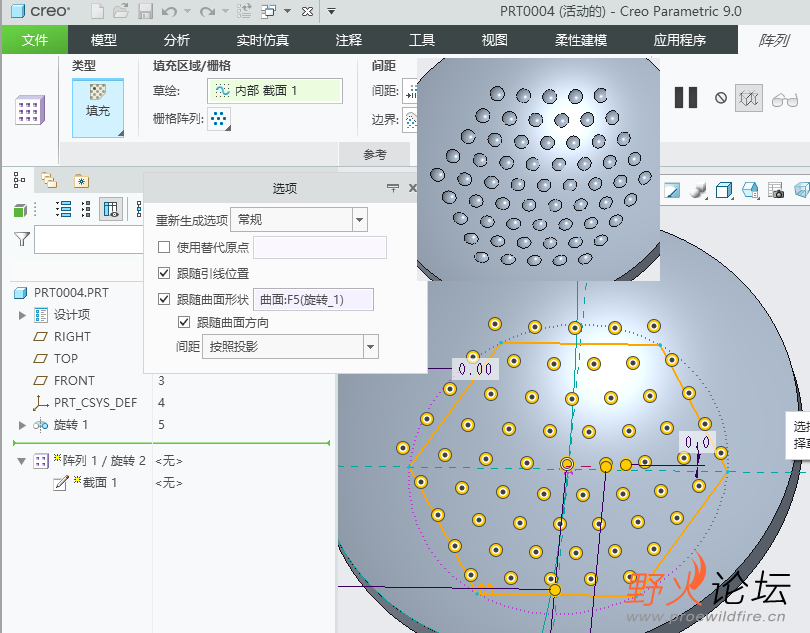Click the expand tree levels icon
810x633 pixels.
86,209
